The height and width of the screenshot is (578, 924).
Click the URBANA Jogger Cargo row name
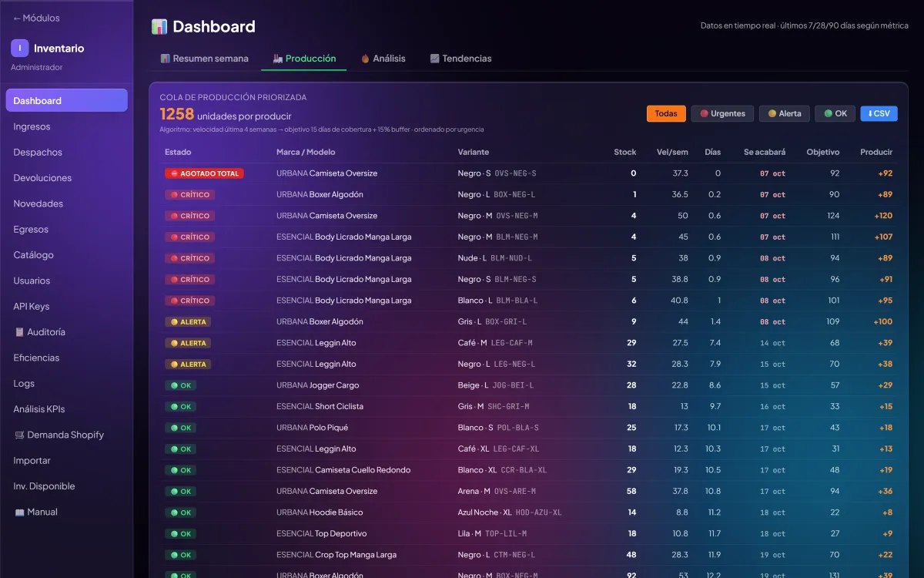point(318,385)
